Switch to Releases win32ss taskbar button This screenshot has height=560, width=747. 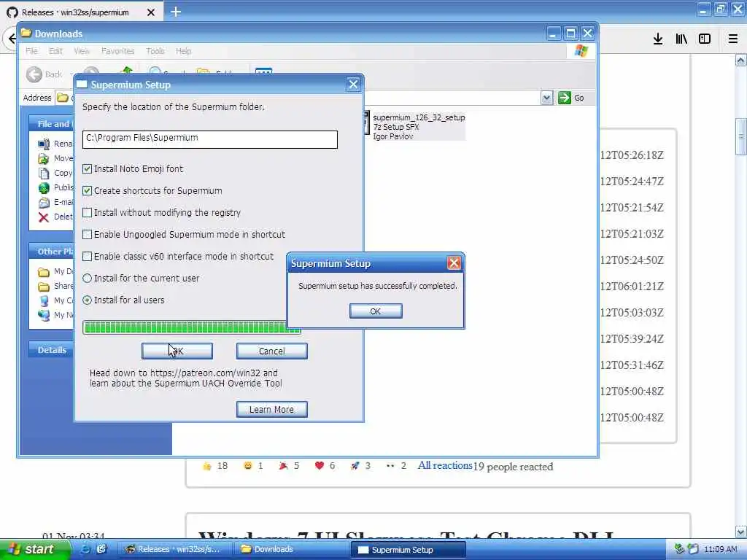176,549
